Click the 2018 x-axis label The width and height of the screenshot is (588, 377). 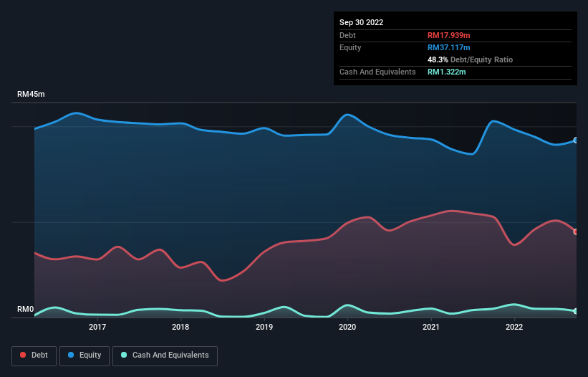point(180,327)
